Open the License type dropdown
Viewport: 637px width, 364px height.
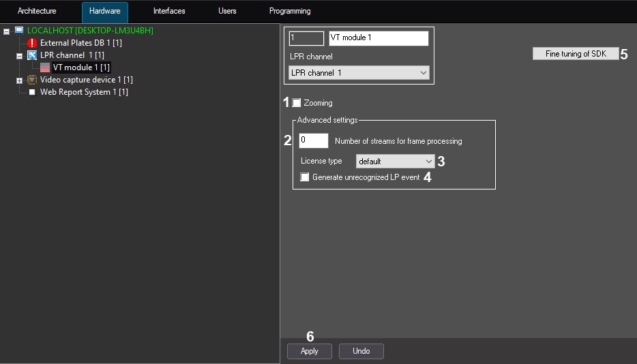[x=395, y=162]
